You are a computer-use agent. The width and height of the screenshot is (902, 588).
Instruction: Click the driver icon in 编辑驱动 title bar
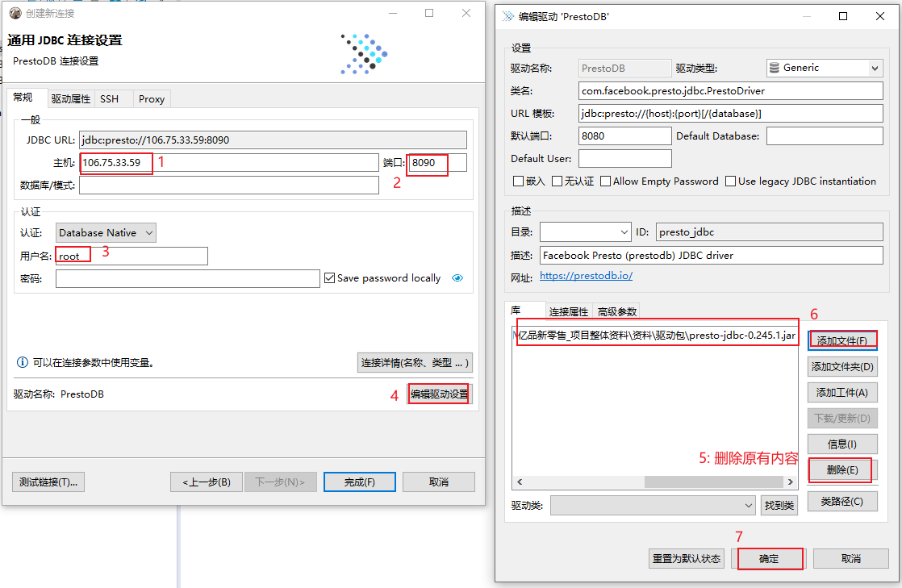(x=508, y=16)
